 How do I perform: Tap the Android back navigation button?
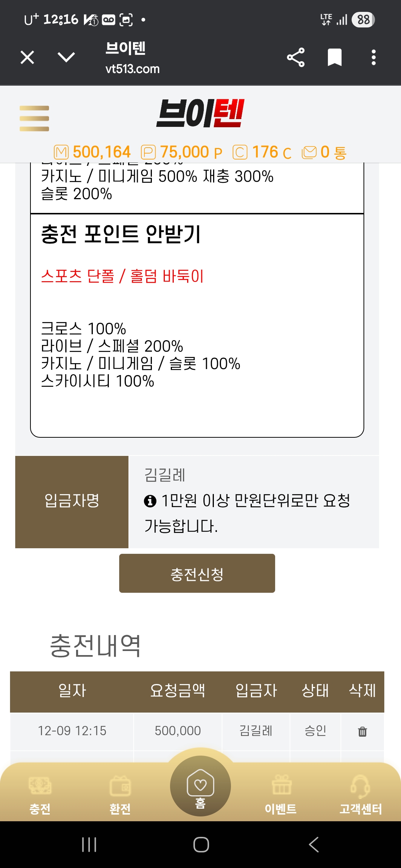314,845
